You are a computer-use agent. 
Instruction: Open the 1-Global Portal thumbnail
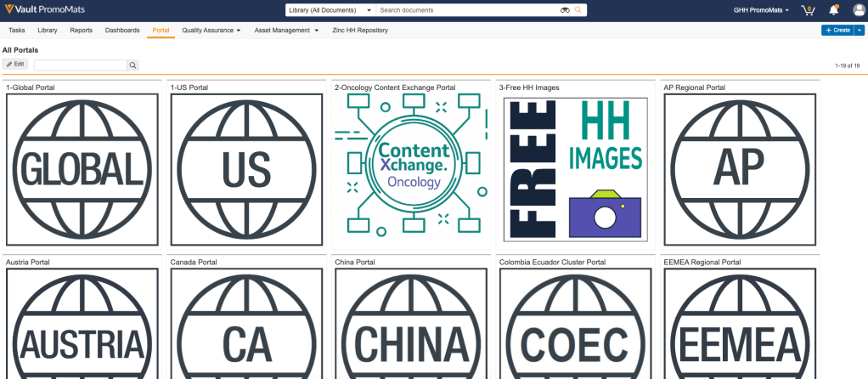pos(82,170)
